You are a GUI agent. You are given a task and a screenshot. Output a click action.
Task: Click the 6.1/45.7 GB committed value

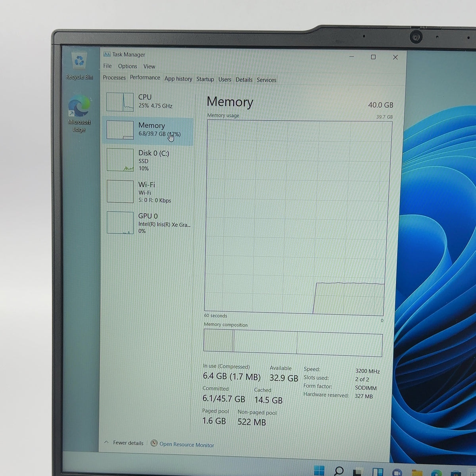[x=224, y=398]
